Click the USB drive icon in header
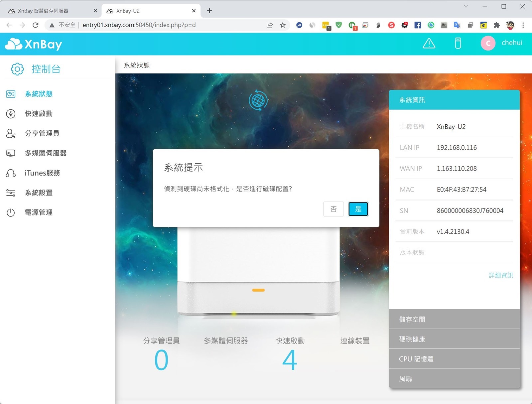The width and height of the screenshot is (532, 404). click(x=458, y=43)
